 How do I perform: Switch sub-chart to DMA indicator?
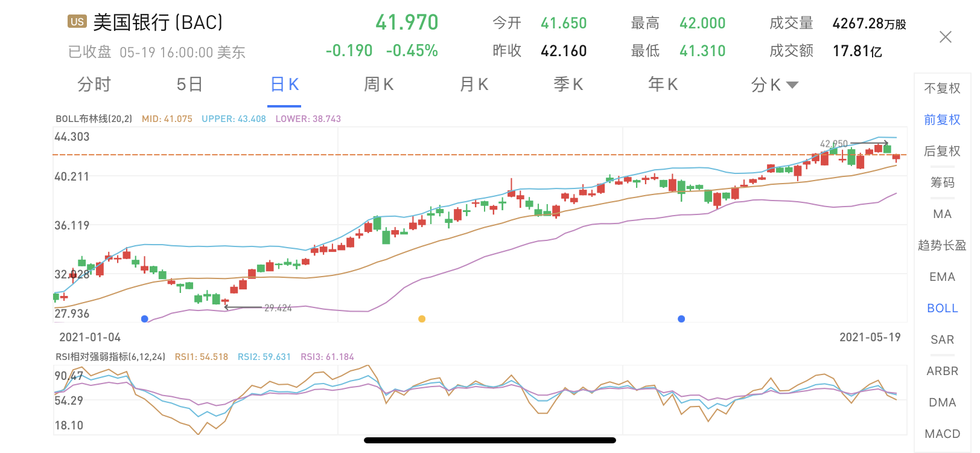click(x=942, y=402)
